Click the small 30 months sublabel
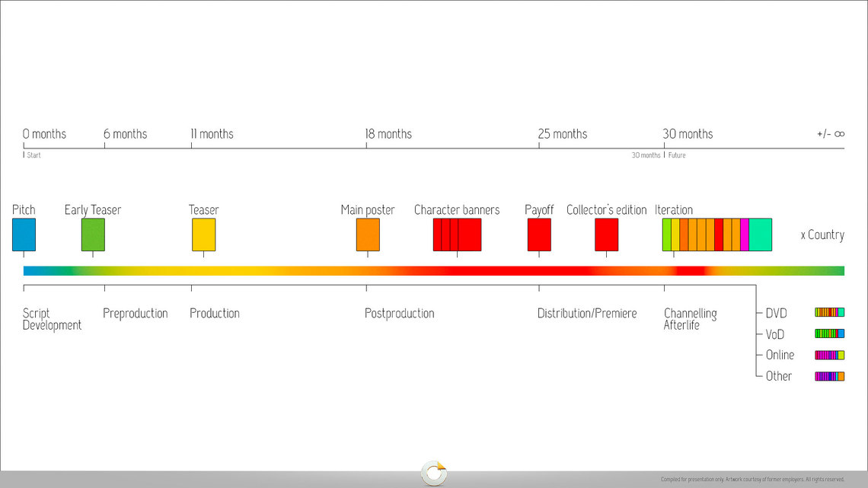 [646, 155]
